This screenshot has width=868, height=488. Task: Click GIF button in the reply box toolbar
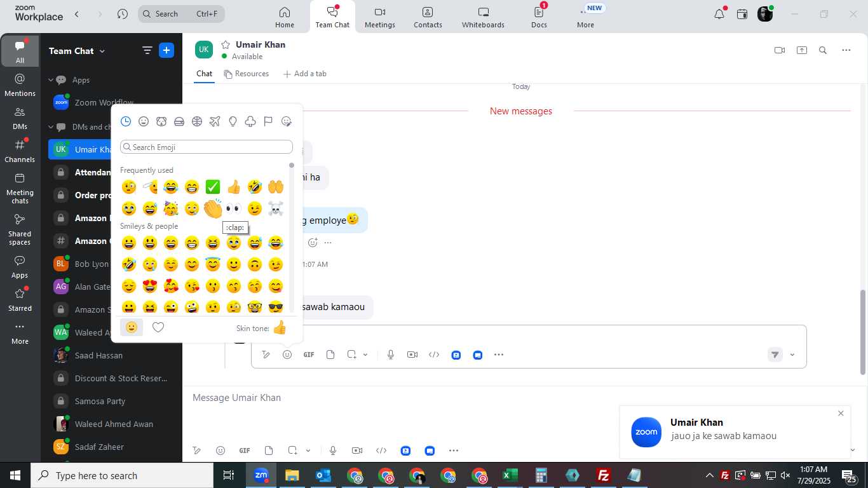309,355
